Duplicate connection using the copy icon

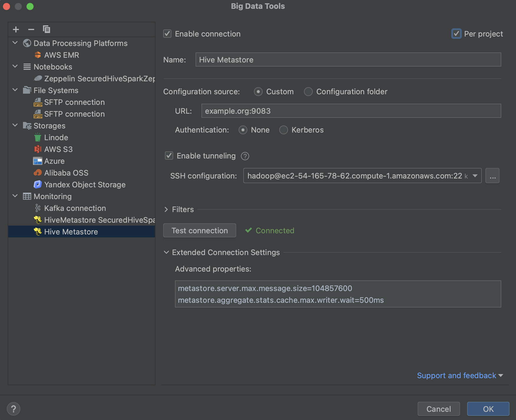[x=46, y=29]
